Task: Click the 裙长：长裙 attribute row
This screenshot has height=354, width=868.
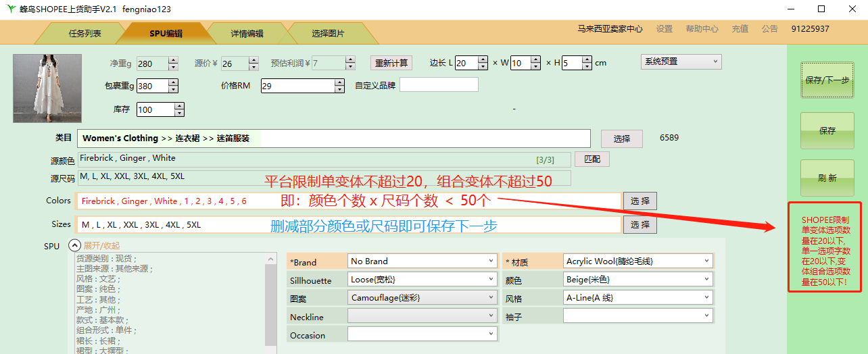Action: point(98,340)
